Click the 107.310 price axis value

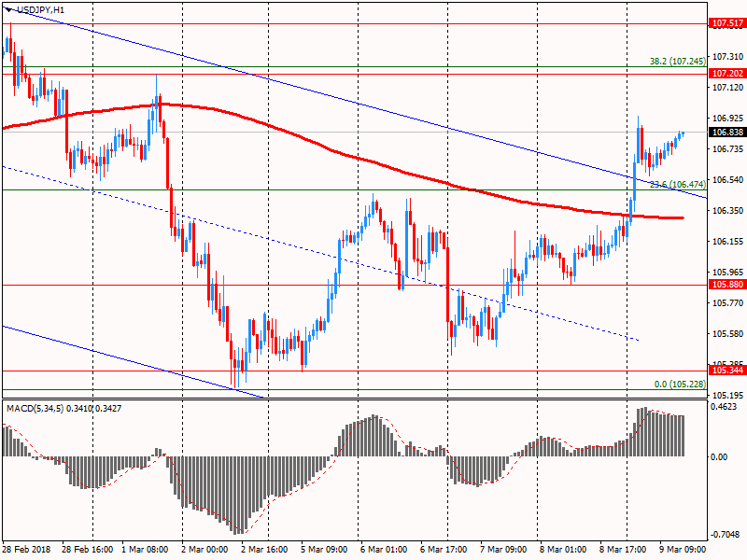coord(727,57)
